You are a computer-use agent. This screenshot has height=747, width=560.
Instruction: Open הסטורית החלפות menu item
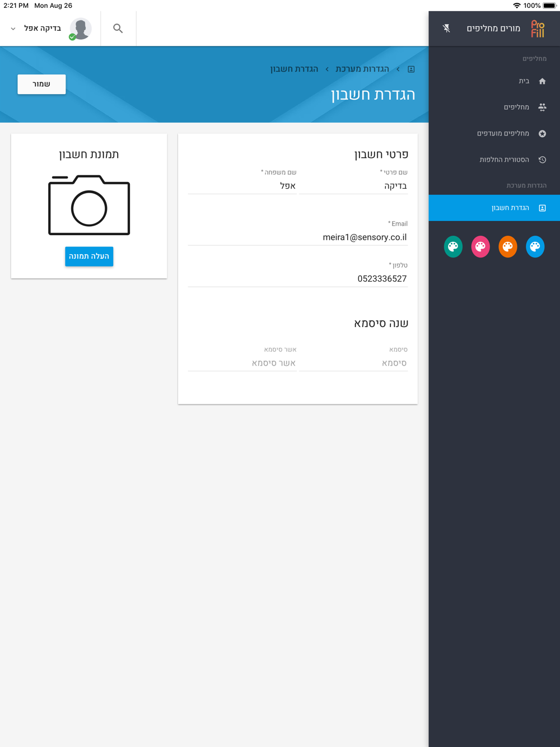494,160
